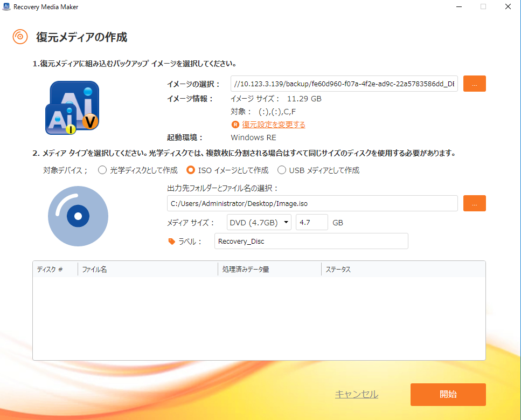Click the orange tag icon next to ラベル
The image size is (521, 420).
coord(171,242)
